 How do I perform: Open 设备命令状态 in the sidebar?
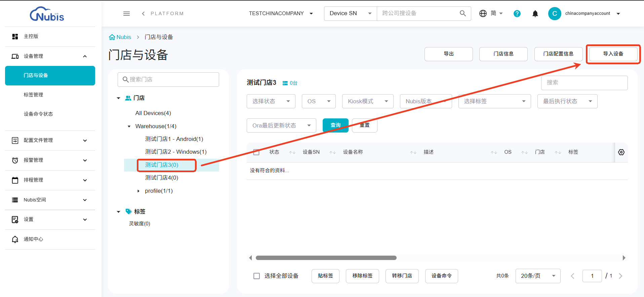coord(50,114)
